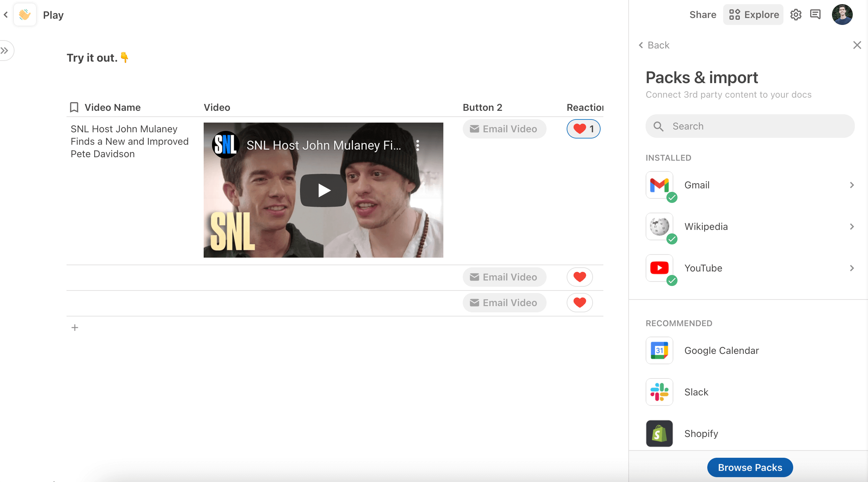Add a new row with the plus icon
Screen dimensions: 868x482
coord(75,328)
